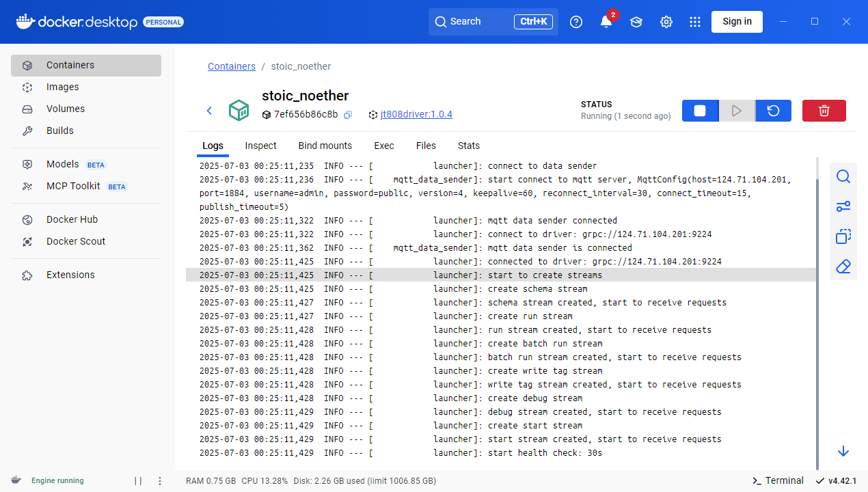Open engine options three-dot menu
The width and height of the screenshot is (868, 492).
pos(160,481)
